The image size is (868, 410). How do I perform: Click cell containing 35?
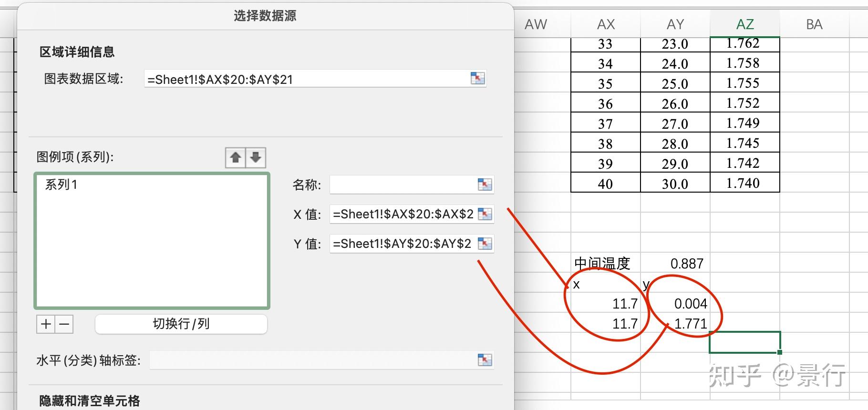(x=606, y=82)
